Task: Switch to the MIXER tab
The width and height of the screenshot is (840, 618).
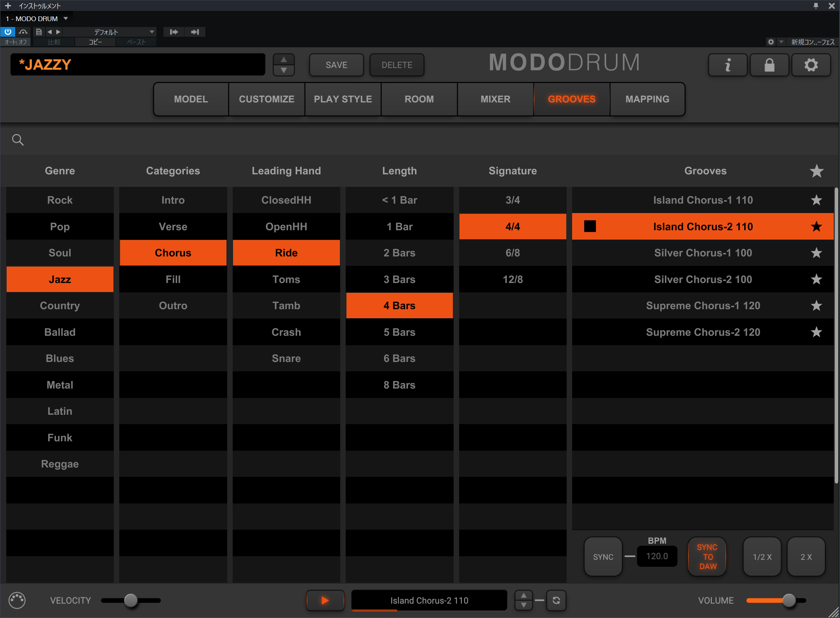Action: [495, 99]
